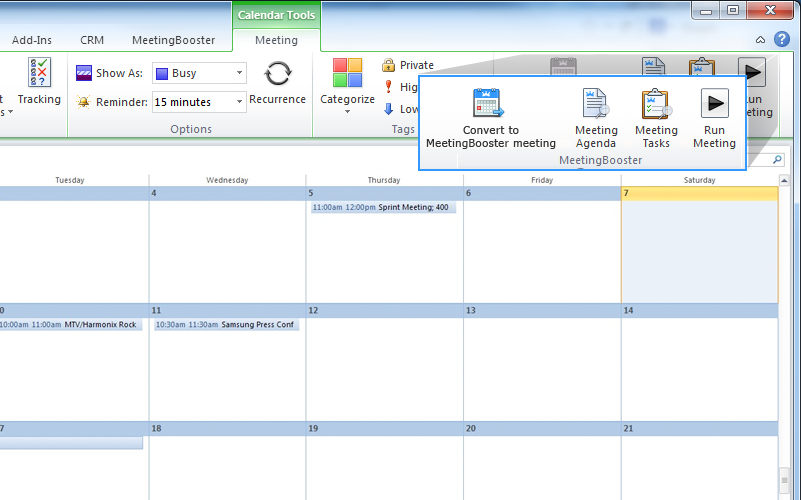801x500 pixels.
Task: Select the Samsung Press Conf appointment
Action: click(x=227, y=325)
